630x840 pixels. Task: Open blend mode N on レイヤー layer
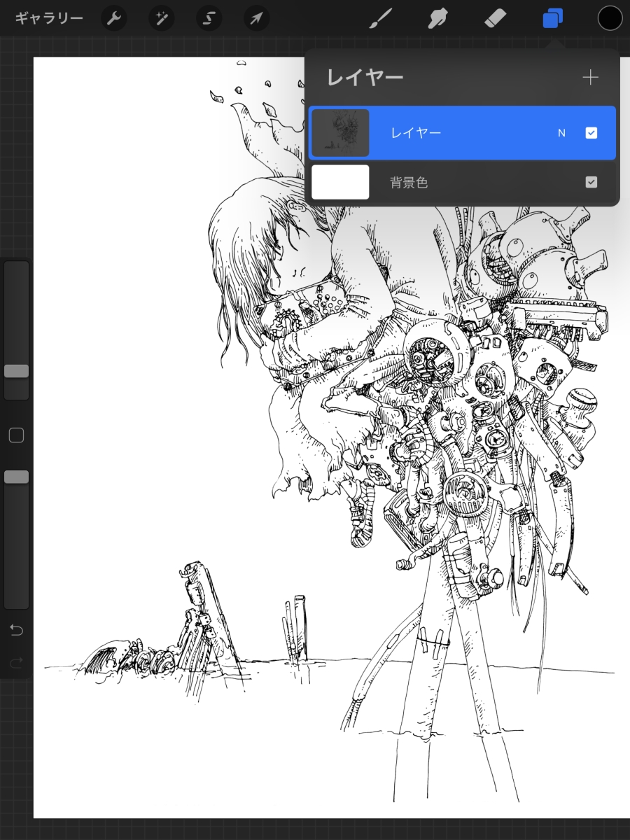(x=561, y=133)
